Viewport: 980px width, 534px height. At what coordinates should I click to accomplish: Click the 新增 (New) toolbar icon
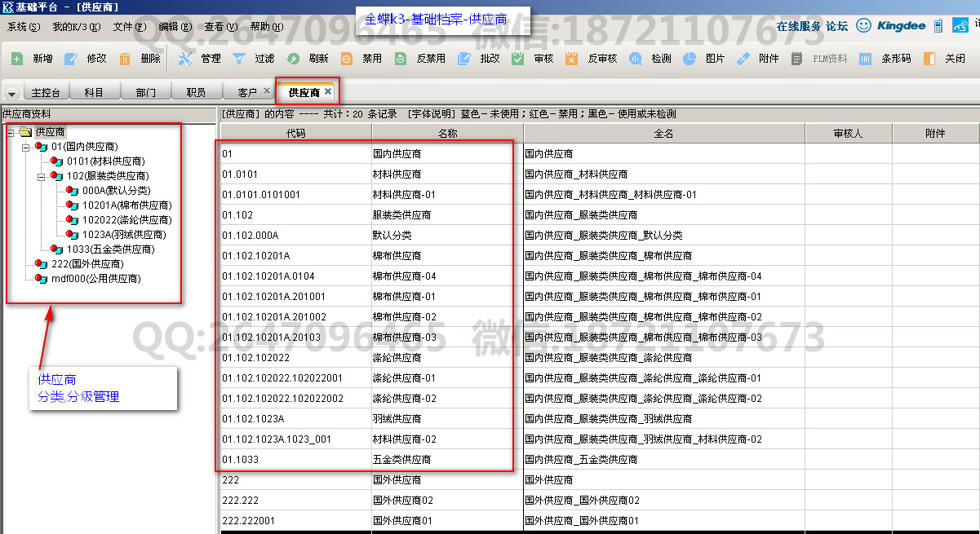tap(17, 59)
